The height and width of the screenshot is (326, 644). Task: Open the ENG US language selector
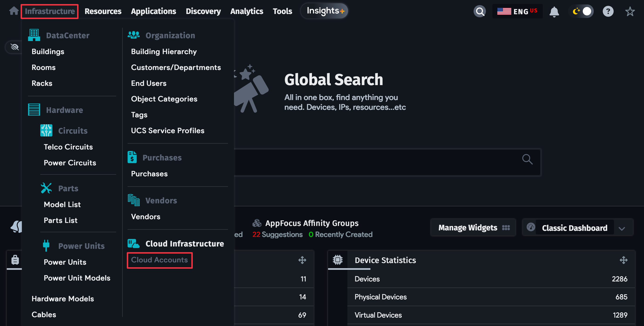pos(517,11)
